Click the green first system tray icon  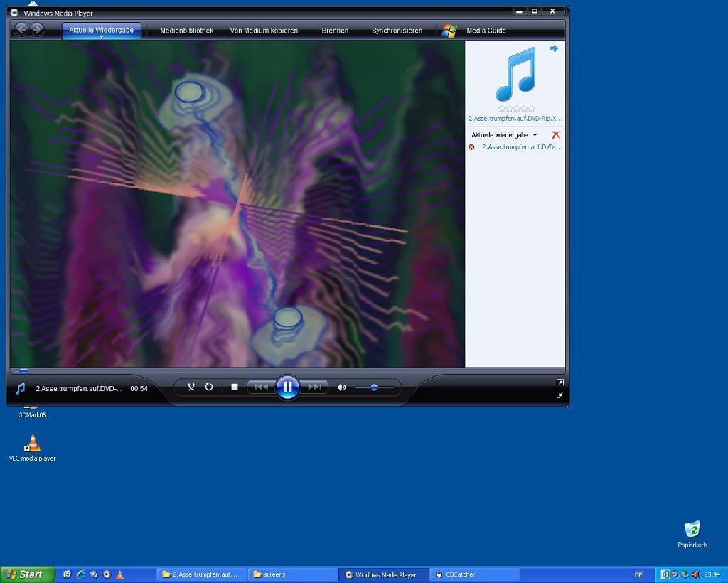(x=665, y=574)
